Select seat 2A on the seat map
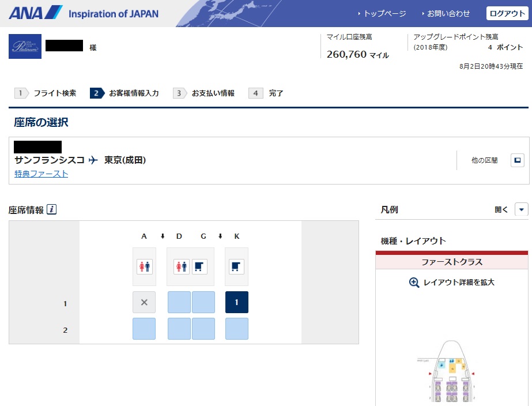This screenshot has width=532, height=406. [144, 329]
